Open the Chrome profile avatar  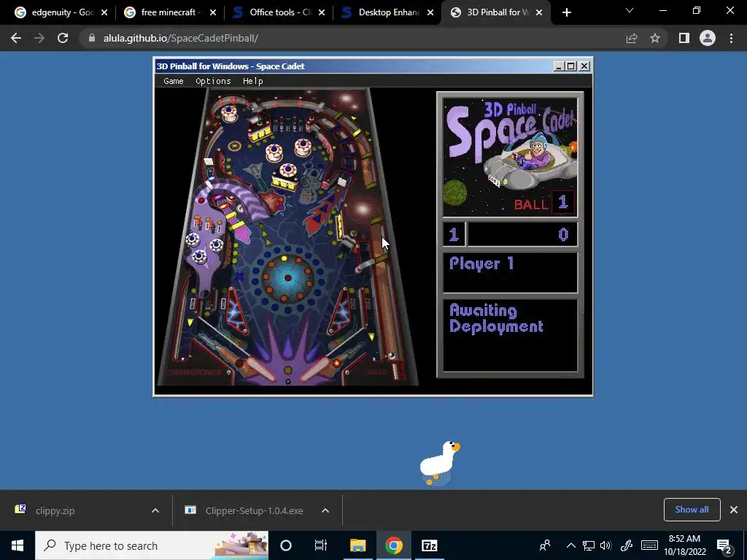pyautogui.click(x=708, y=38)
